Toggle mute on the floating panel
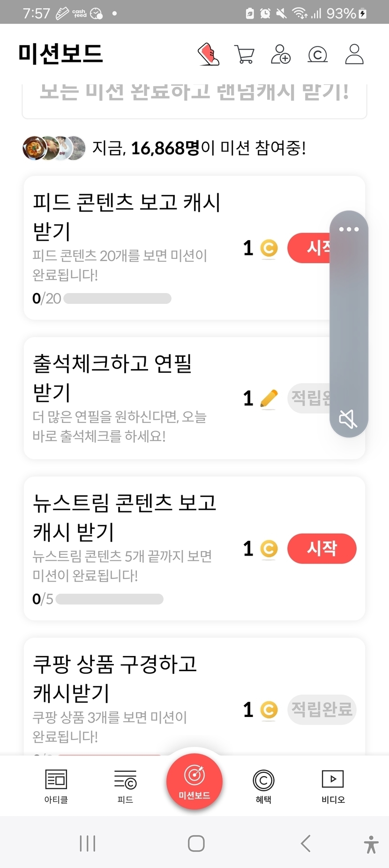Screen dimensions: 389x868 (348, 418)
